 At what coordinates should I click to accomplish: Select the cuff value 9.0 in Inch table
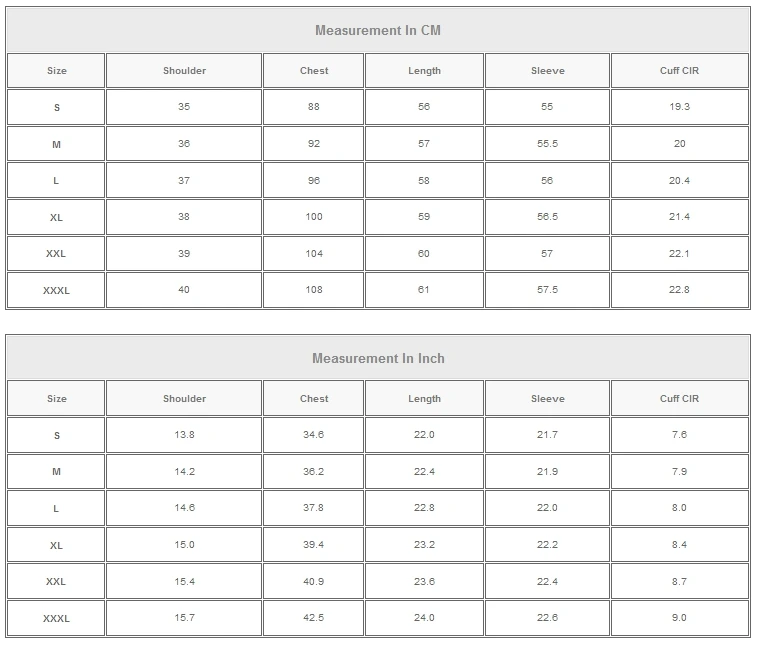[x=680, y=618]
